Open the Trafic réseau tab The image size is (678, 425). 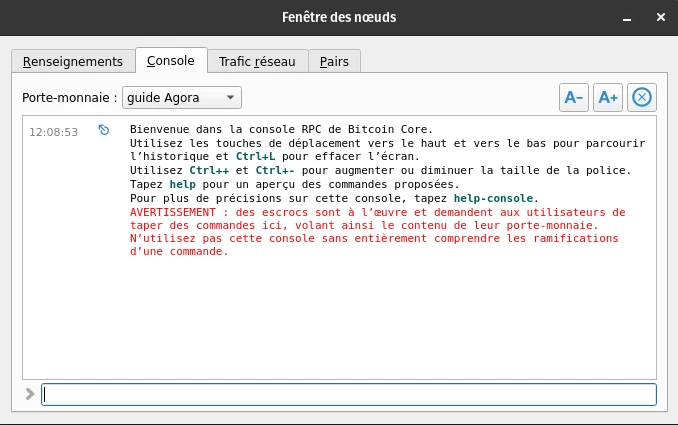click(257, 61)
